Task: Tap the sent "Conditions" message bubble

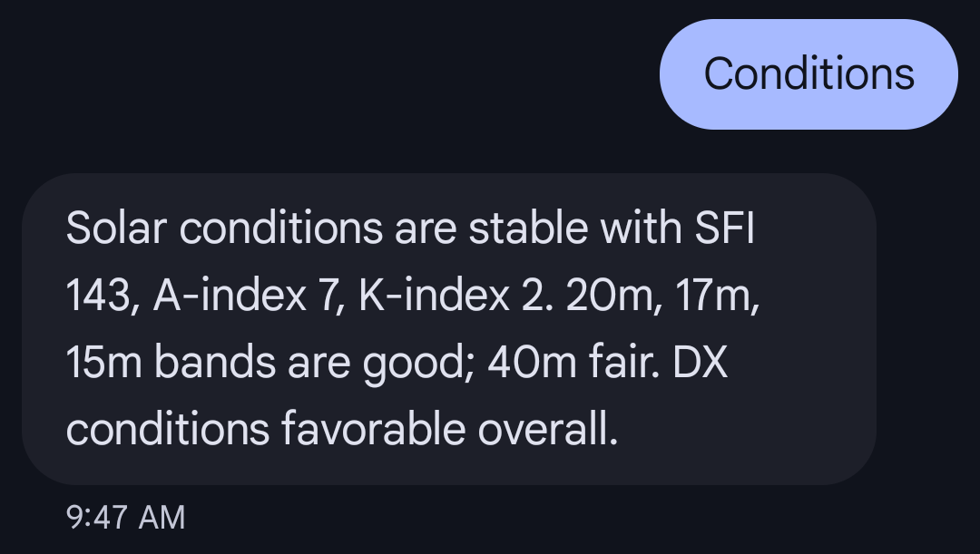Action: [808, 74]
